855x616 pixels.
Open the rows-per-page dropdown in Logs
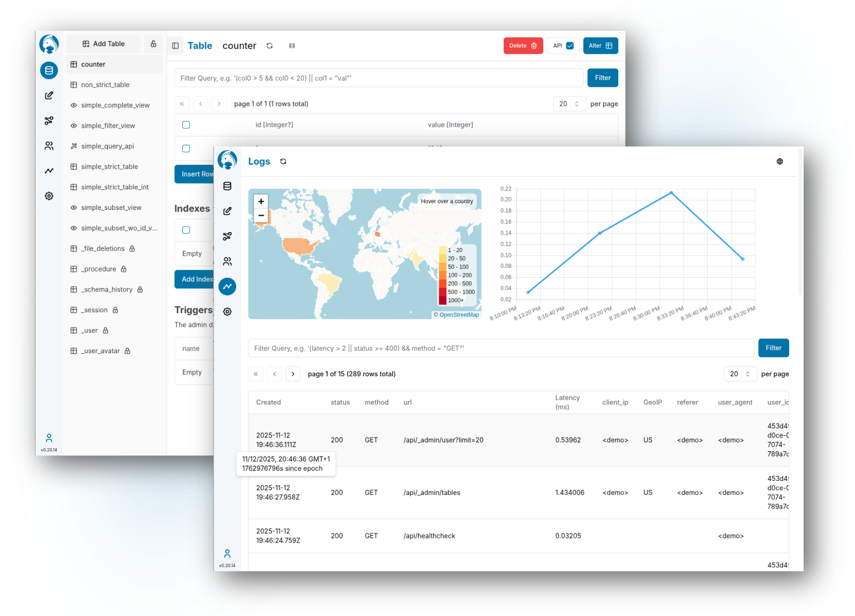coord(740,374)
